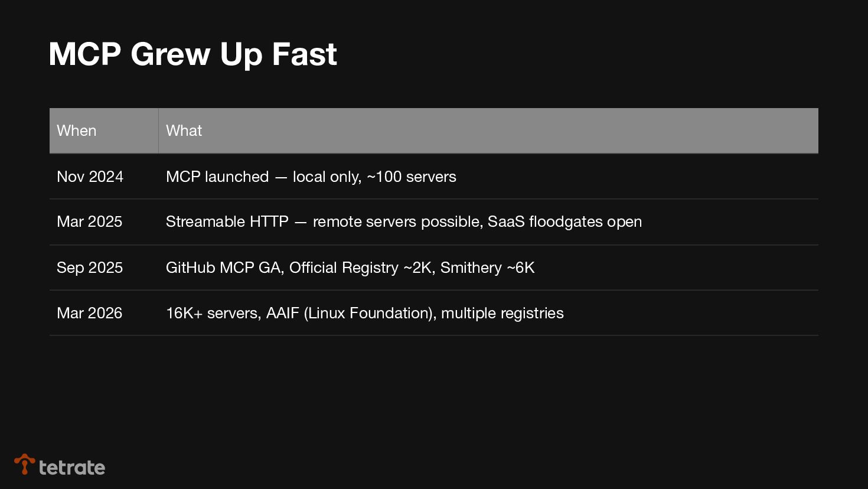Click the Sep 2025 date cell
The height and width of the screenshot is (489, 868).
click(x=90, y=268)
